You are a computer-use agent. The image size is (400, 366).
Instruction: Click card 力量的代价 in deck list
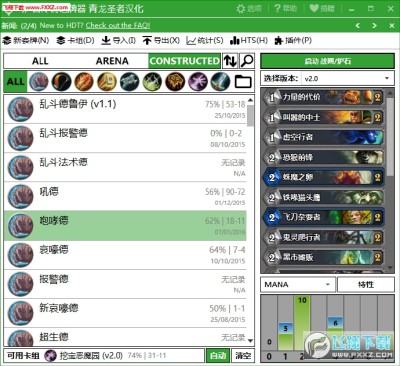click(323, 97)
